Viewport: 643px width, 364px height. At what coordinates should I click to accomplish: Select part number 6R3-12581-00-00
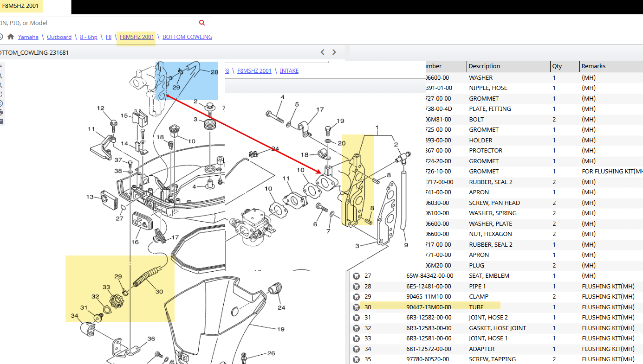click(429, 338)
